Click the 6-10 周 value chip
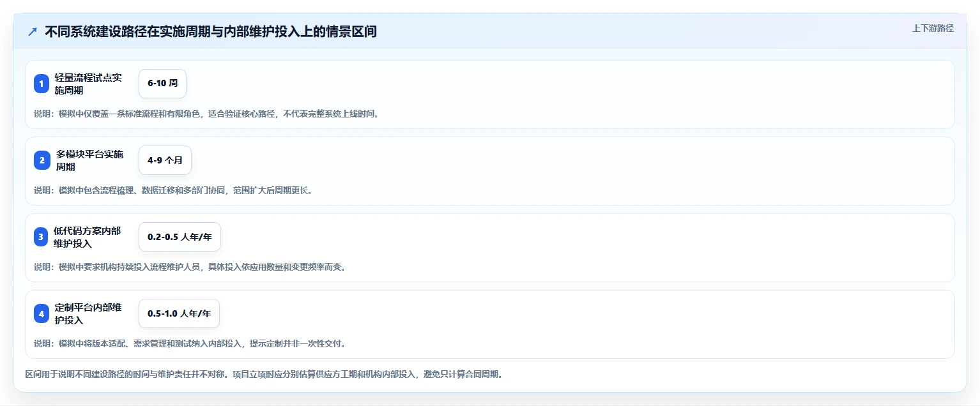The image size is (980, 406). point(162,84)
